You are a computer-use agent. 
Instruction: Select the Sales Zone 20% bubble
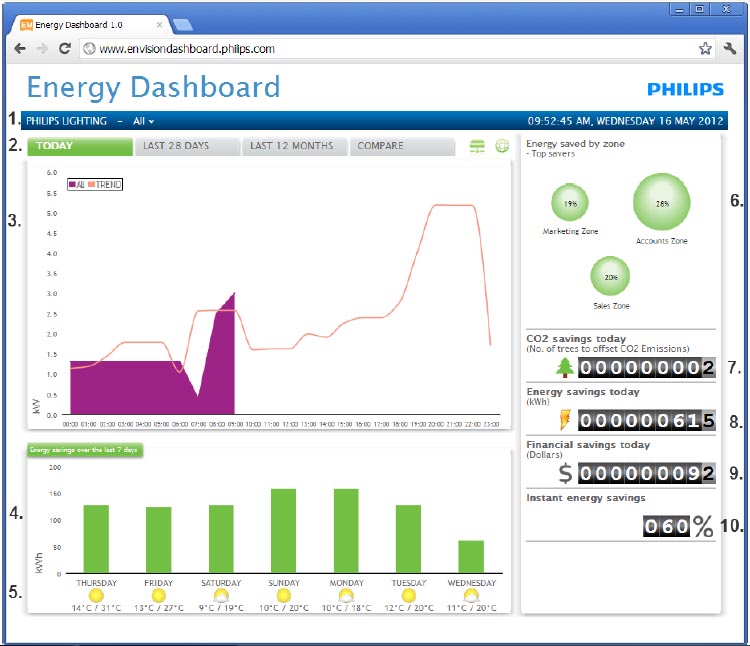610,276
